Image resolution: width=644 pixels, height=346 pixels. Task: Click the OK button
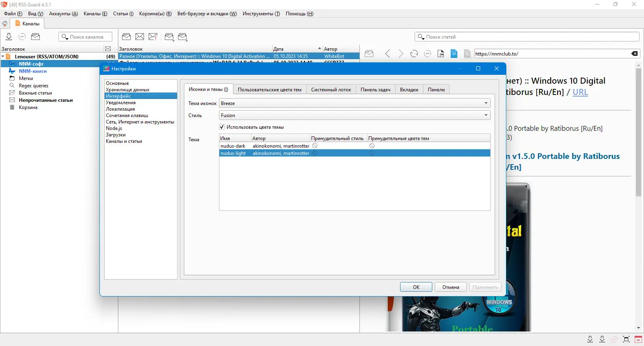point(416,287)
